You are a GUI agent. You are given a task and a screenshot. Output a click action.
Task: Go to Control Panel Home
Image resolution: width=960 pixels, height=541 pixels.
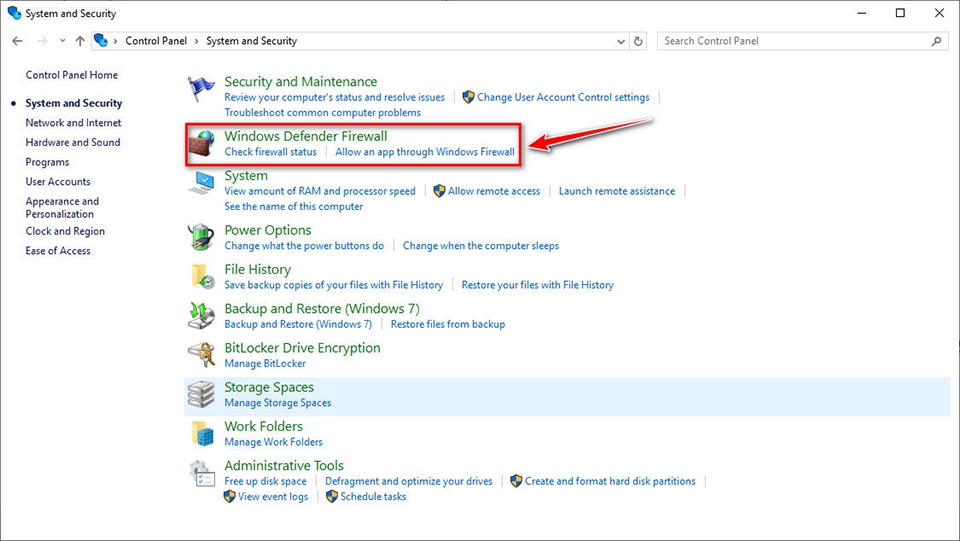72,75
